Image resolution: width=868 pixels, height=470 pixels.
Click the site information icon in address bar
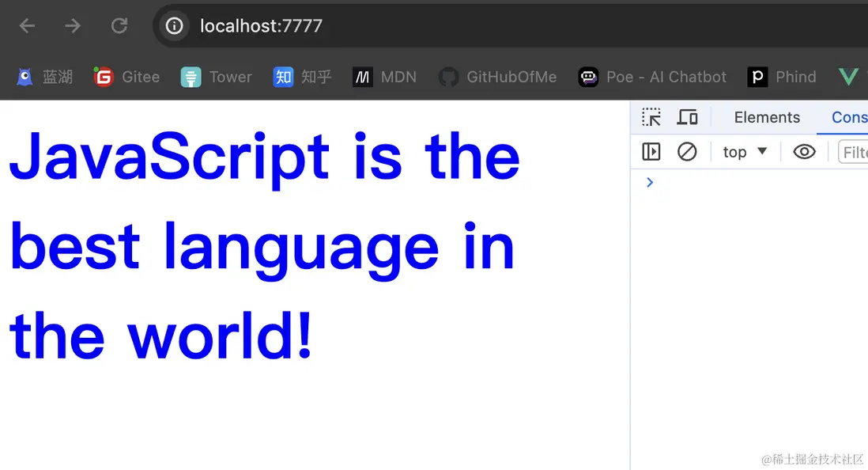[174, 26]
